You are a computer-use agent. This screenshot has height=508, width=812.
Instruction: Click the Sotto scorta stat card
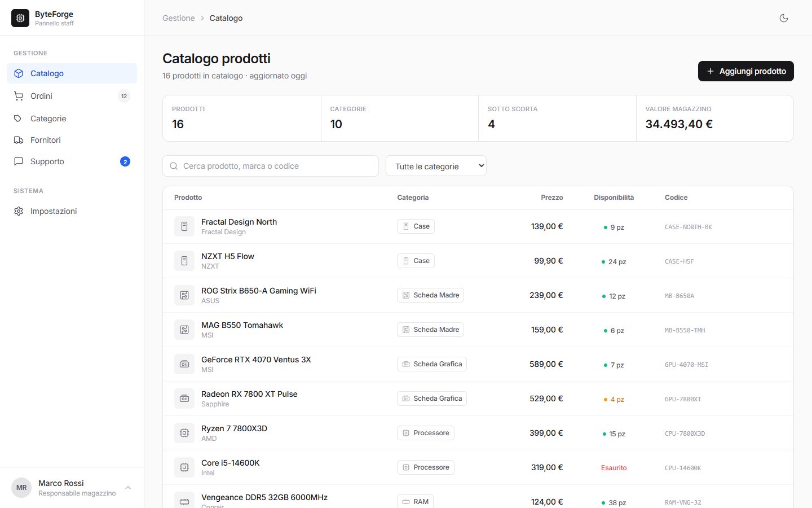pos(557,118)
